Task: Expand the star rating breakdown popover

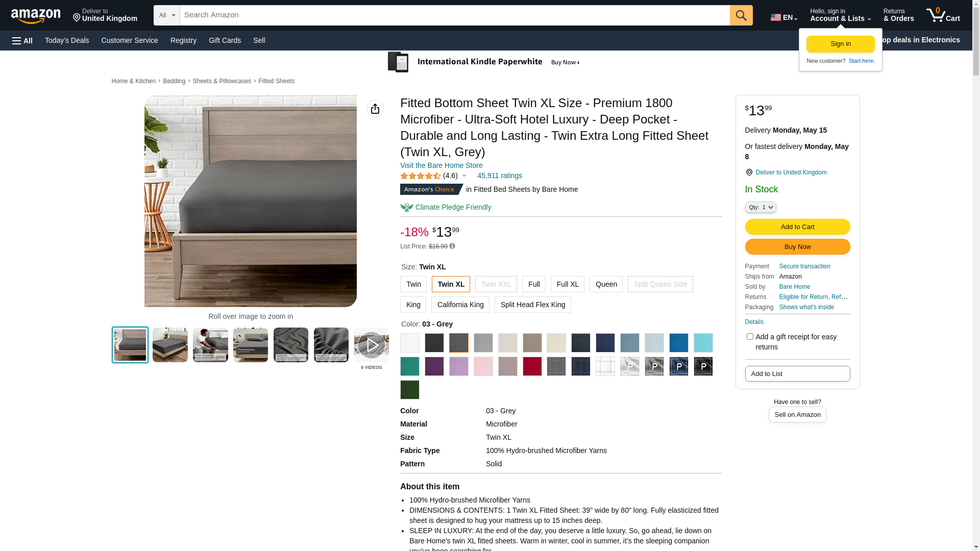Action: point(464,176)
